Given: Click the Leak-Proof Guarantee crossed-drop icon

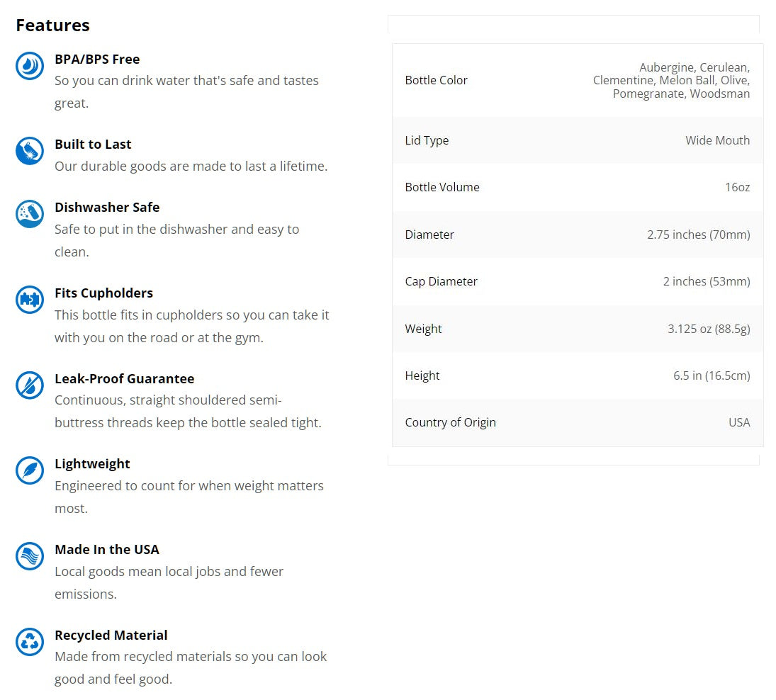Looking at the screenshot, I should point(30,385).
